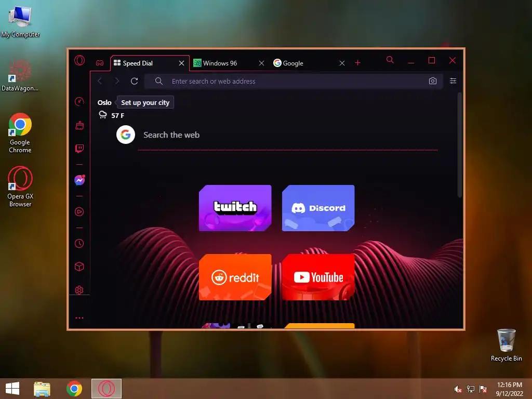532x399 pixels.
Task: Click the back navigation arrow
Action: tap(100, 81)
